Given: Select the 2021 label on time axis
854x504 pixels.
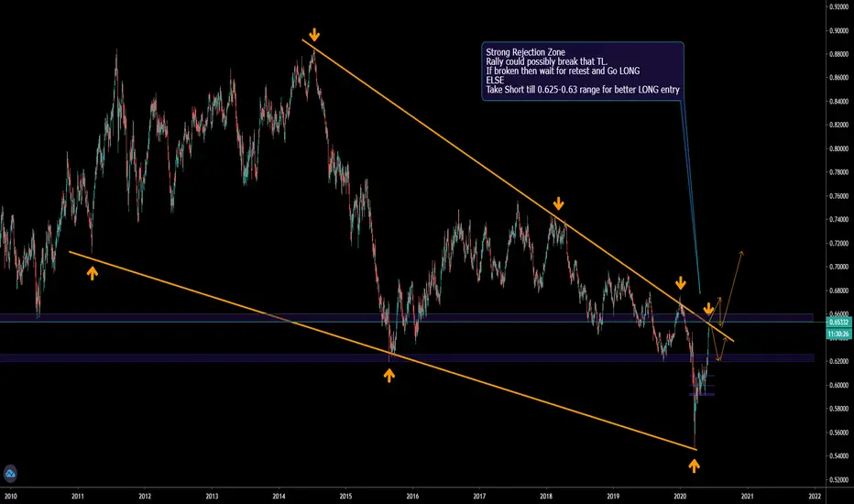Looking at the screenshot, I should (x=748, y=497).
